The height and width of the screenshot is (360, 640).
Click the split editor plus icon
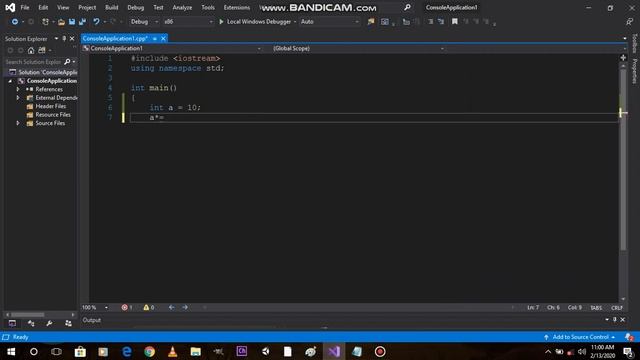(x=623, y=58)
